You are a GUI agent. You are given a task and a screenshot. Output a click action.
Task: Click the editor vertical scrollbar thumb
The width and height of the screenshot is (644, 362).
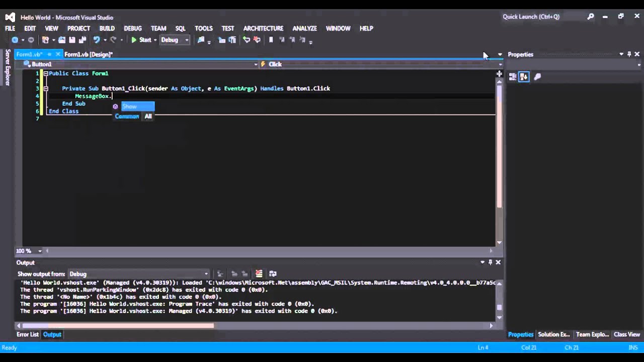point(499,147)
